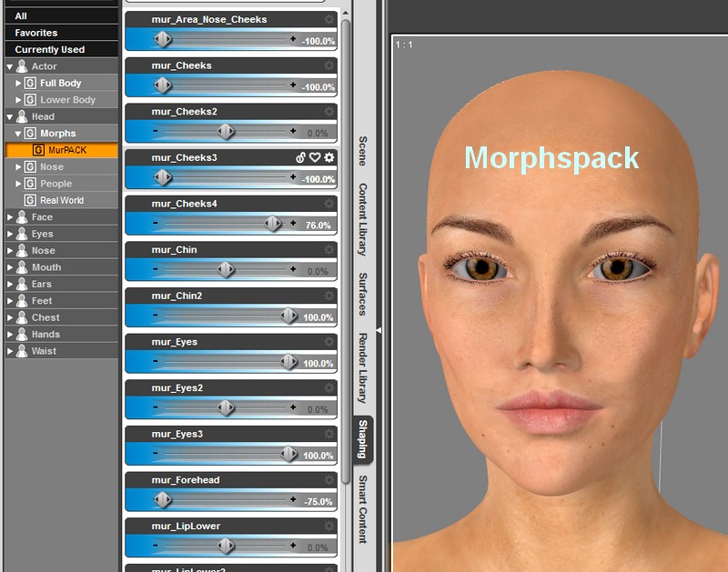Click gear icon on mur_Eyes3 slider
Image resolution: width=728 pixels, height=572 pixels.
click(329, 434)
